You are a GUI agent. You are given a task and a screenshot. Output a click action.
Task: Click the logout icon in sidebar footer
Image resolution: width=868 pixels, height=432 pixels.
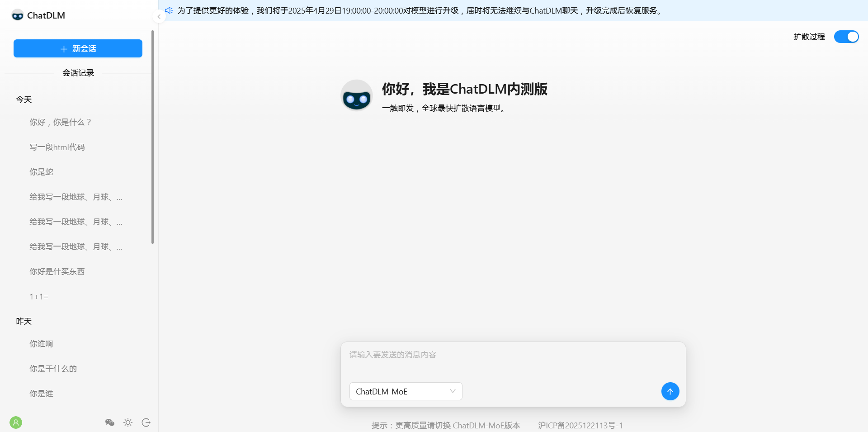(146, 423)
